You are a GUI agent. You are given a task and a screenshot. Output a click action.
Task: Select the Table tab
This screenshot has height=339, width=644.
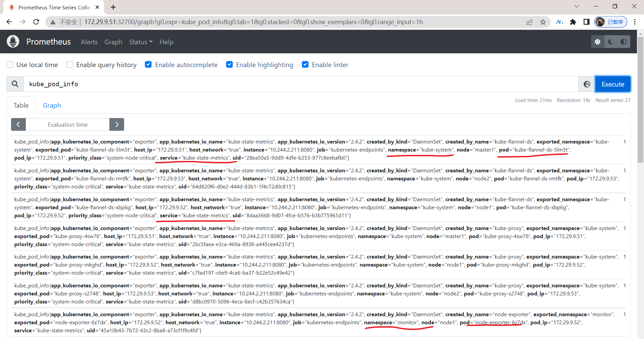[21, 105]
